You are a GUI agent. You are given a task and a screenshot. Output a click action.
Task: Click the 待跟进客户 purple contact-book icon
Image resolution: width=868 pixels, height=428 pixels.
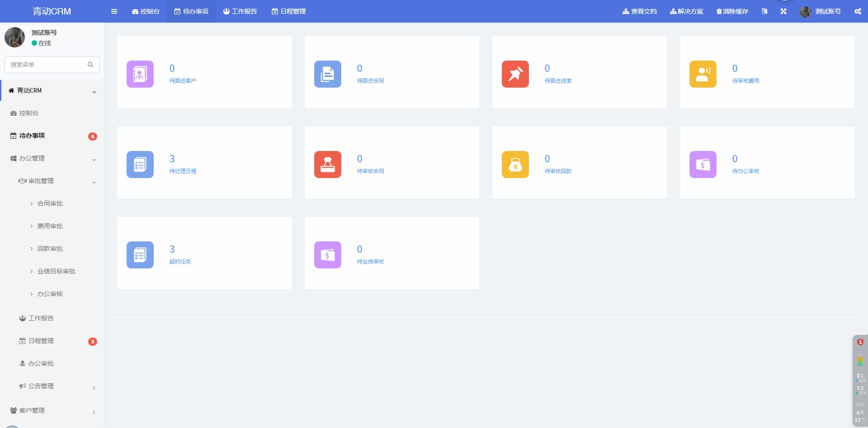[140, 74]
